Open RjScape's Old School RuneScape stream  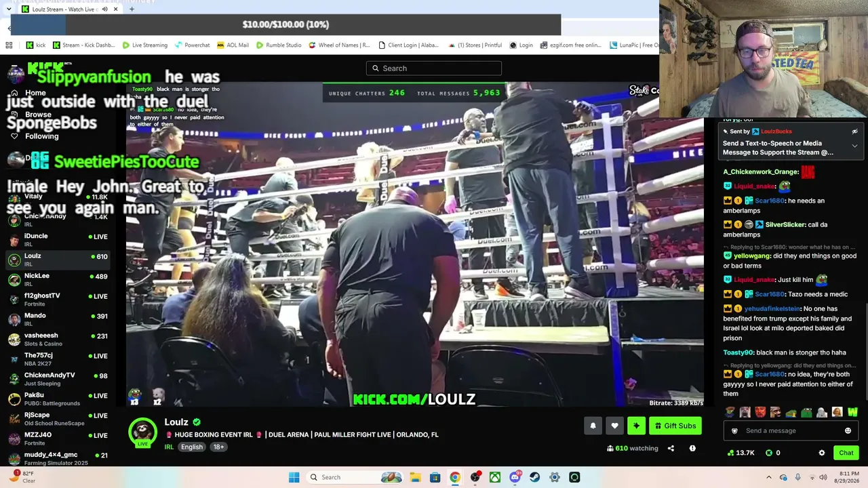[x=58, y=419]
